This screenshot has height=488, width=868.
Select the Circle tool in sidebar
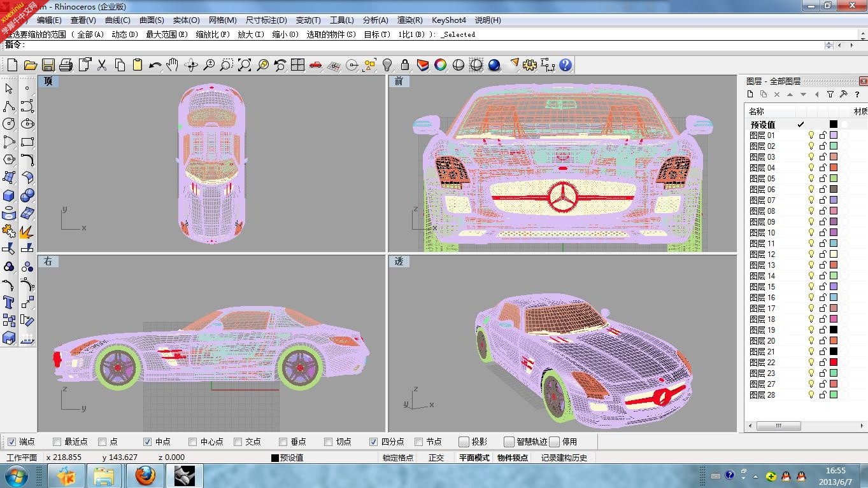click(9, 124)
